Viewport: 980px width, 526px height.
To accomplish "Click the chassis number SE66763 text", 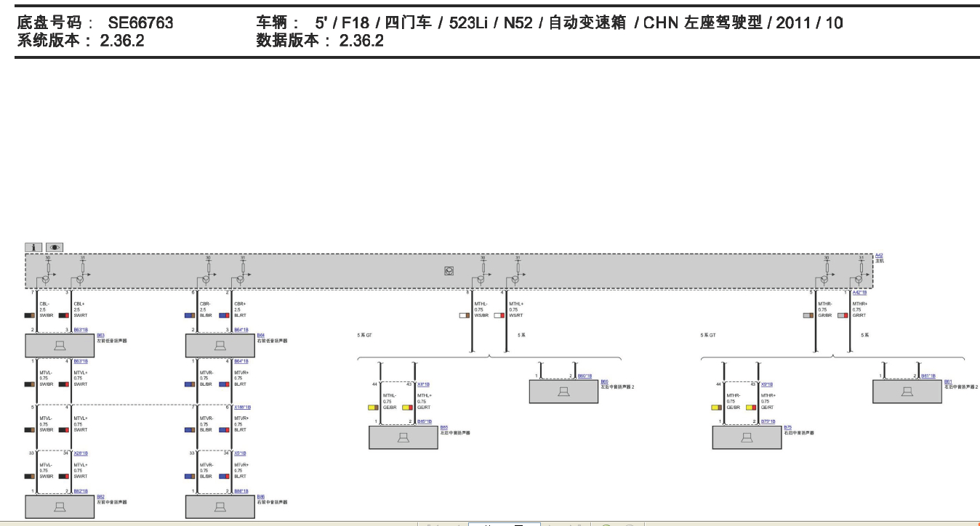I will 141,23.
